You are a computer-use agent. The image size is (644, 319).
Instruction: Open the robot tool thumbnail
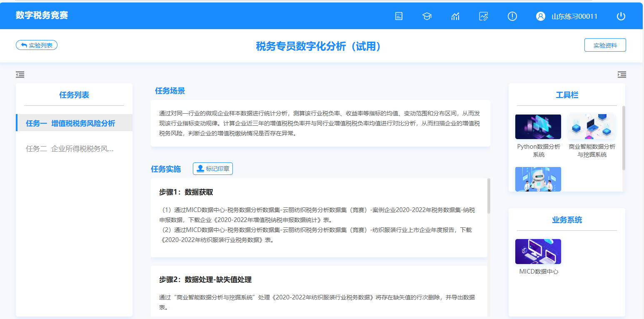[x=538, y=179]
